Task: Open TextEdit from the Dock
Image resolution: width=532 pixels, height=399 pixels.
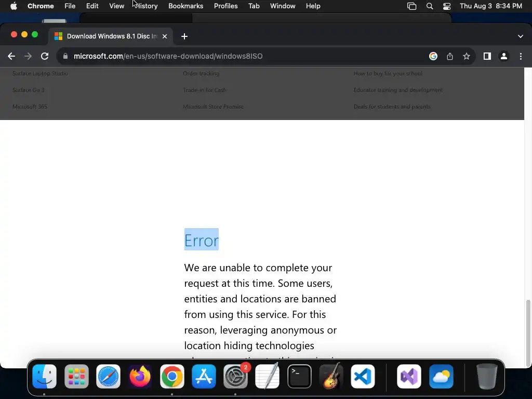Action: [268, 376]
